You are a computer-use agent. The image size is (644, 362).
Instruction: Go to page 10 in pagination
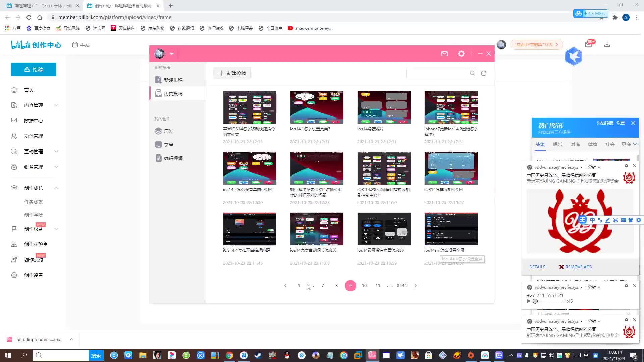tap(364, 286)
